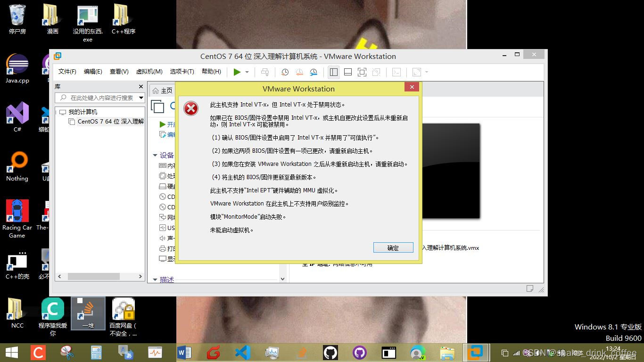Open the 编辑(E) menu

coord(93,72)
